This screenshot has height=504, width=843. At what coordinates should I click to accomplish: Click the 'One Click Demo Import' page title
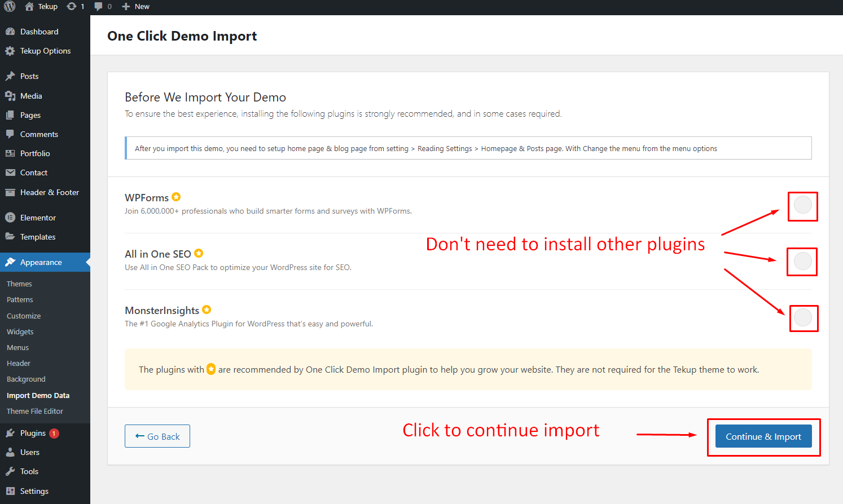(x=182, y=36)
